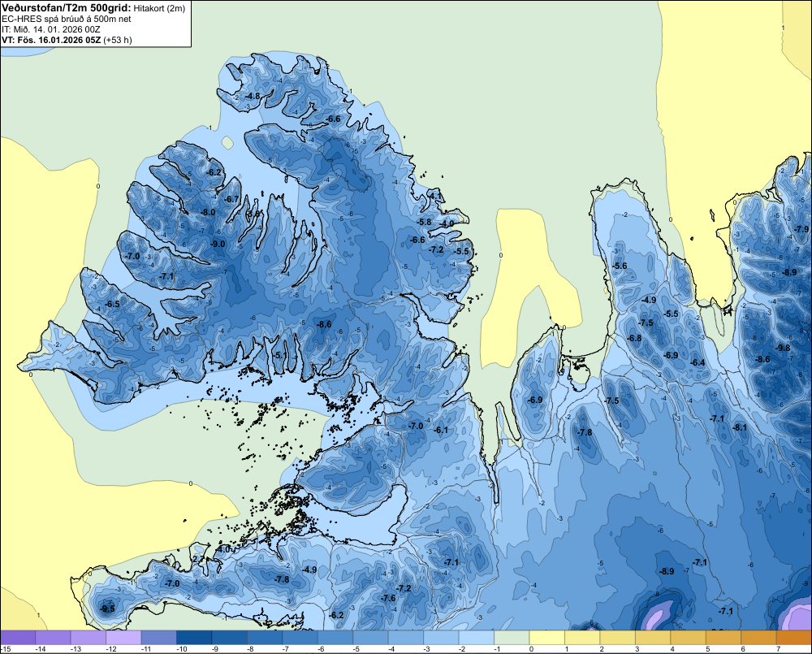The height and width of the screenshot is (654, 812).
Task: Click the 1 to 2 legend swatch
Action: pos(582,638)
